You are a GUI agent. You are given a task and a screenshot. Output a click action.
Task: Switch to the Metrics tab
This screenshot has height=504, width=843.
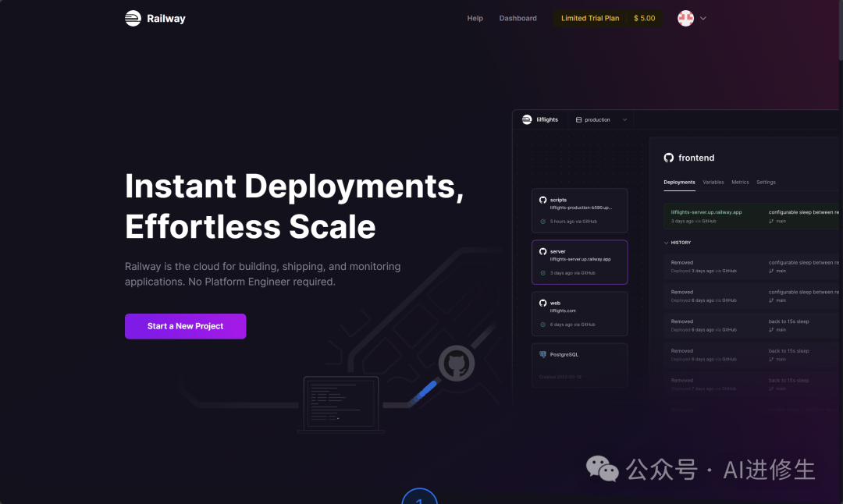(740, 182)
